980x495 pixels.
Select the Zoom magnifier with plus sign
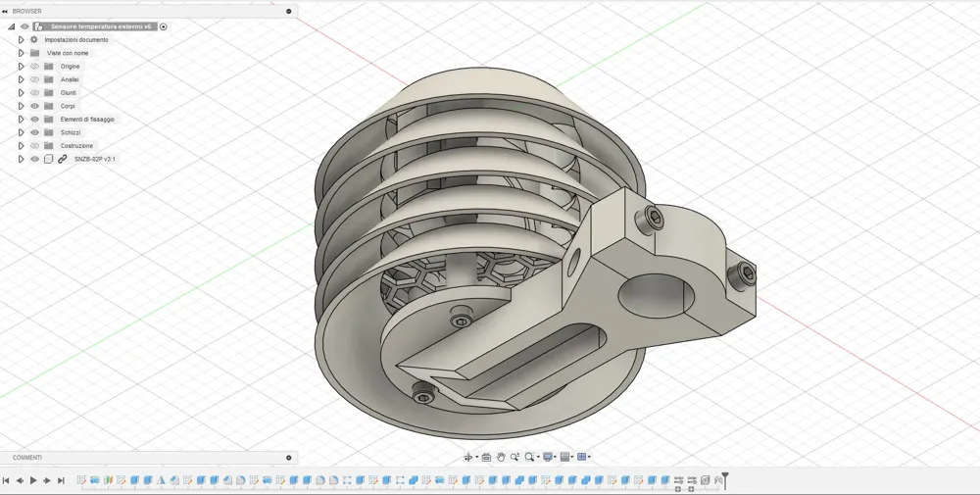coord(515,458)
